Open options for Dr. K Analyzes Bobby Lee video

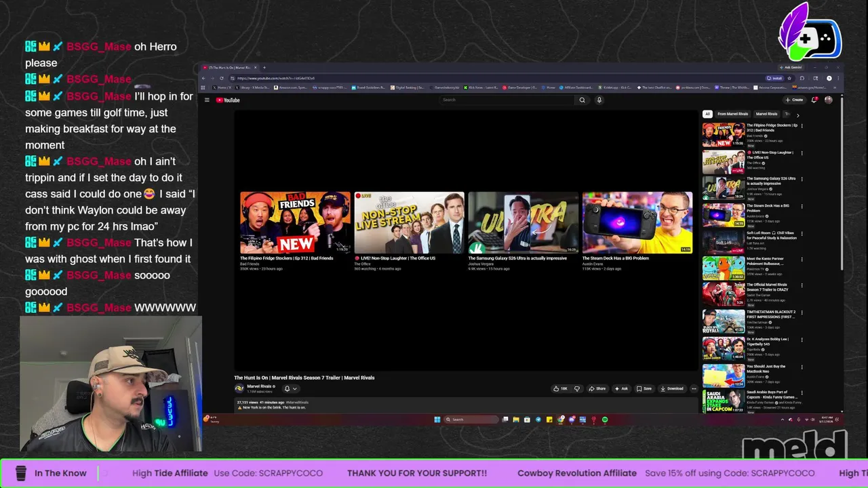[x=802, y=340]
